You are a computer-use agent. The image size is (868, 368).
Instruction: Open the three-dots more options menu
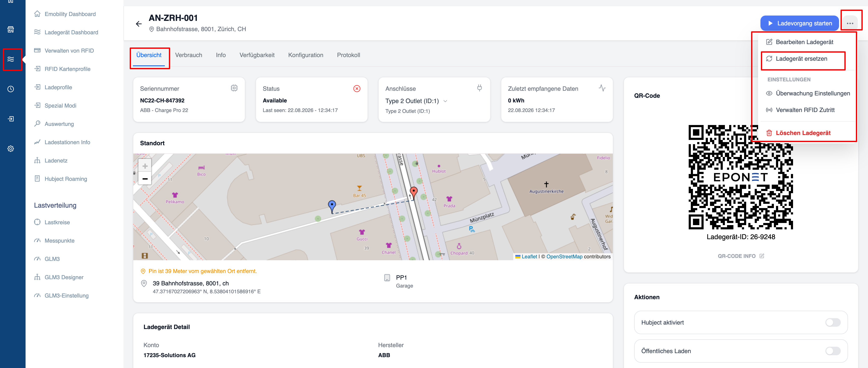click(x=850, y=23)
